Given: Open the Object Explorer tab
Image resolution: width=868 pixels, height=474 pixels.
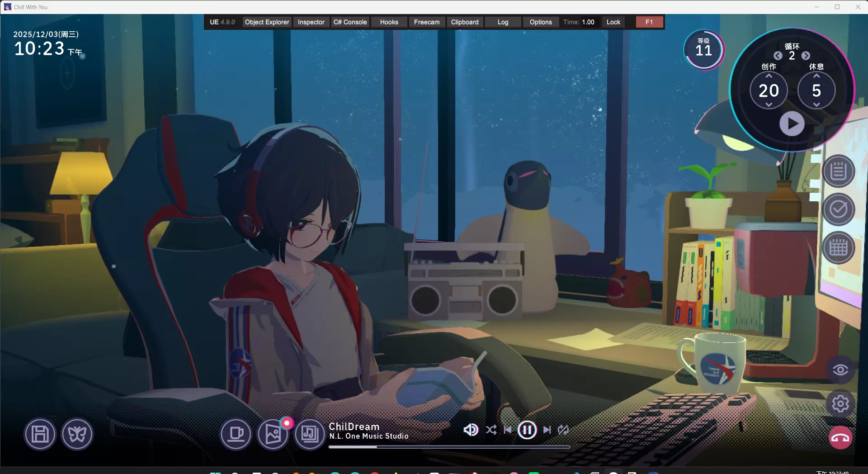Looking at the screenshot, I should (267, 22).
